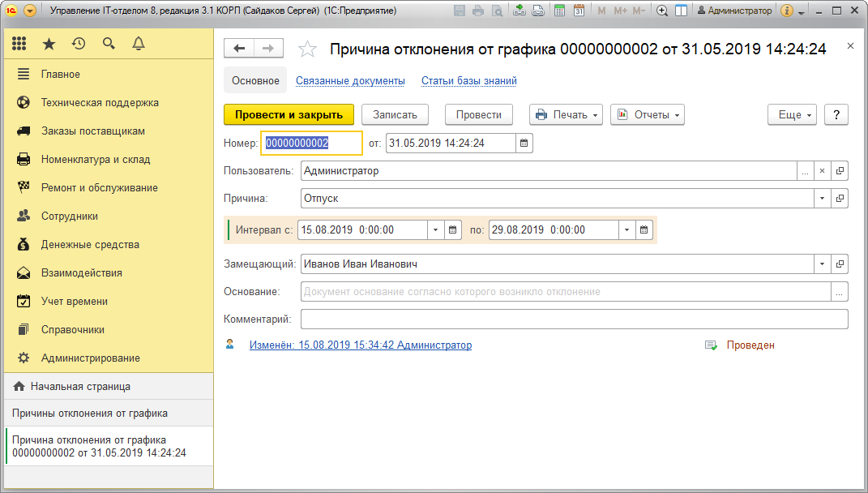Open the sections menu grid icon
Image resolution: width=868 pixels, height=493 pixels.
(x=19, y=44)
